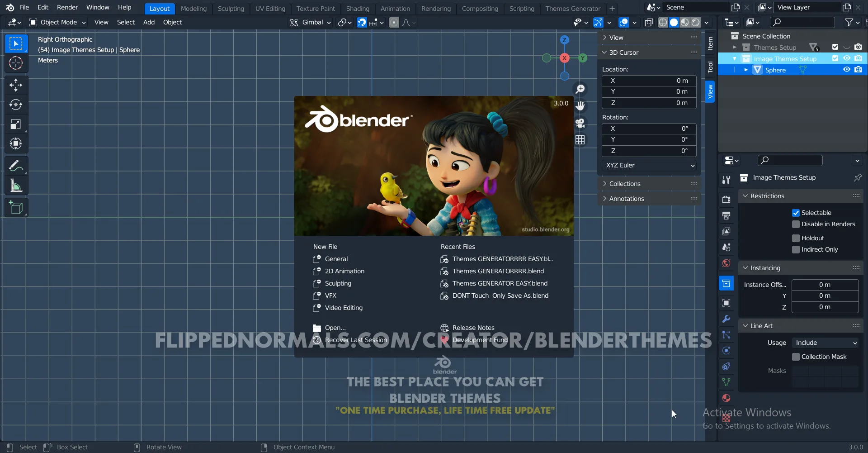This screenshot has width=868, height=453.
Task: Enable the Holdout checkbox
Action: (x=796, y=238)
